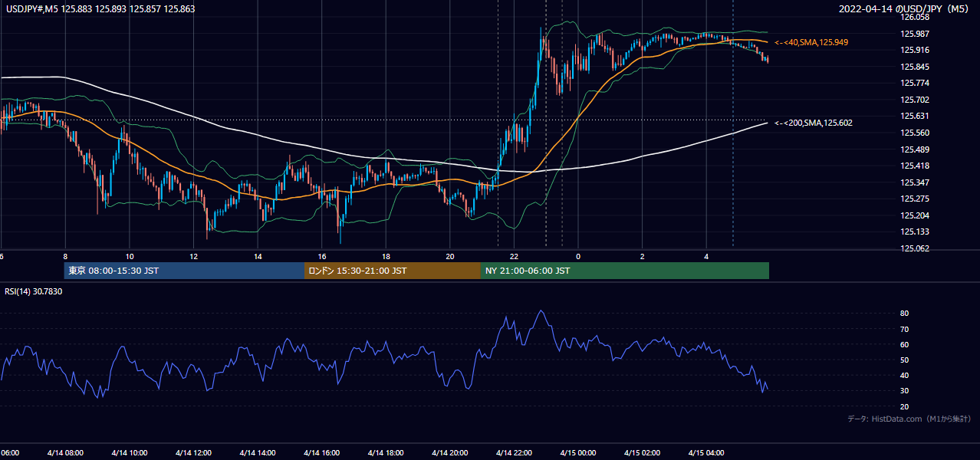
Task: Click the 4/14 20:00 date axis label
Action: (449, 452)
